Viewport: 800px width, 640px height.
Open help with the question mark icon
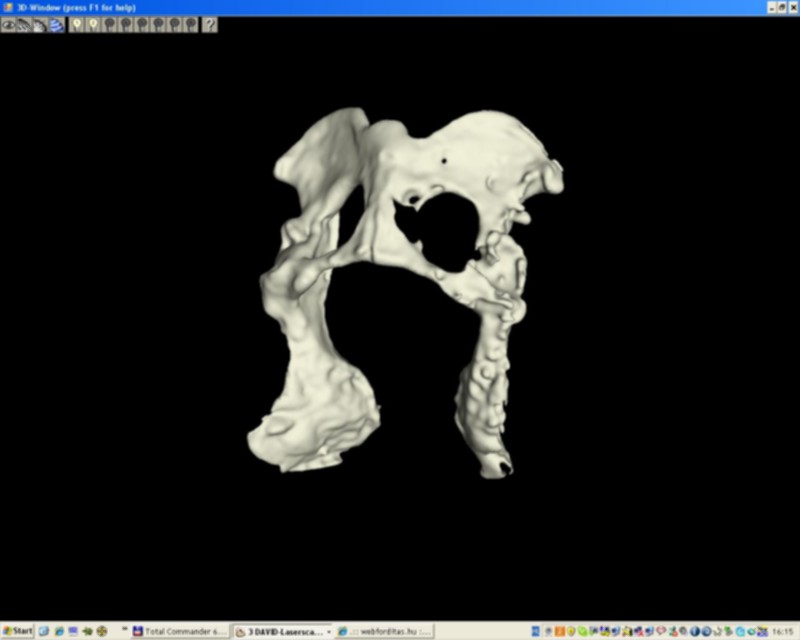click(209, 25)
